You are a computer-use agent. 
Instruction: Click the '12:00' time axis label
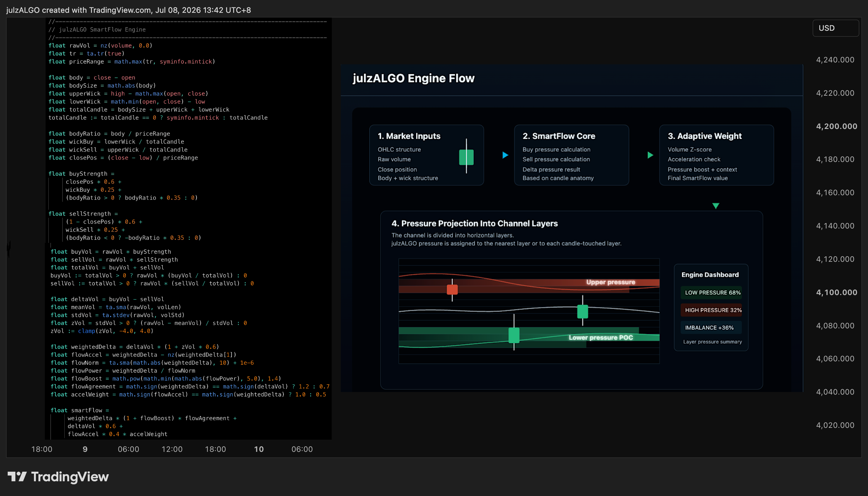point(172,449)
